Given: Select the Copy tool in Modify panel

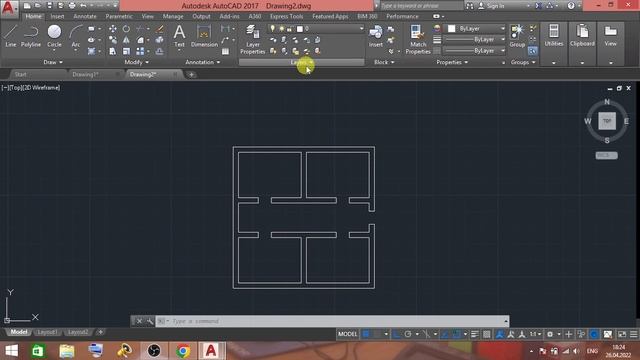Looking at the screenshot, I should [113, 40].
